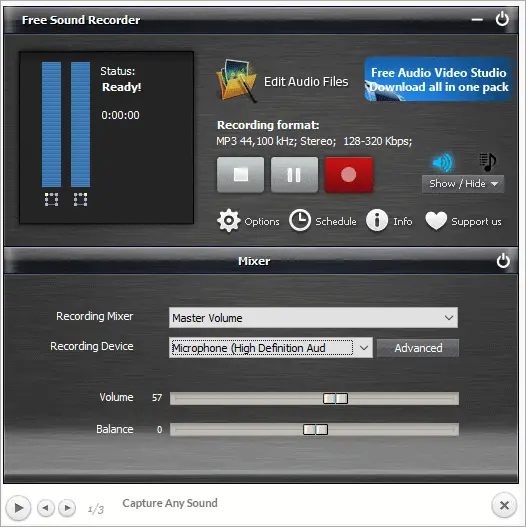Click the Volume slider handle
The image size is (526, 527).
335,398
